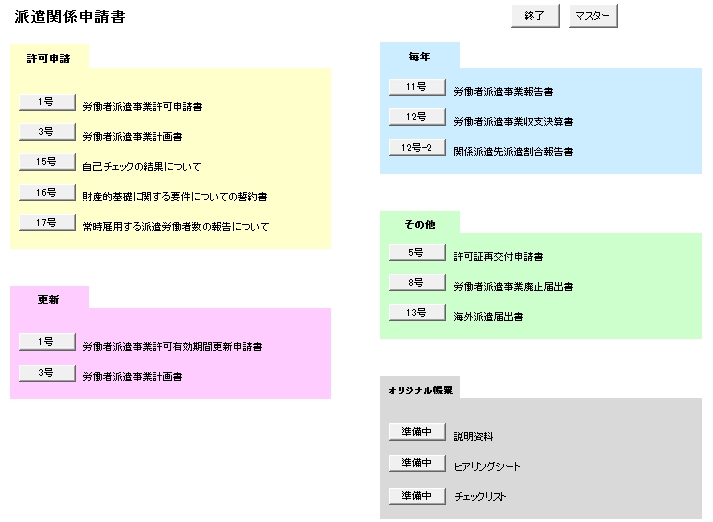Click text 許可証再交付申請書
Image resolution: width=713 pixels, height=522 pixels.
[x=498, y=256]
